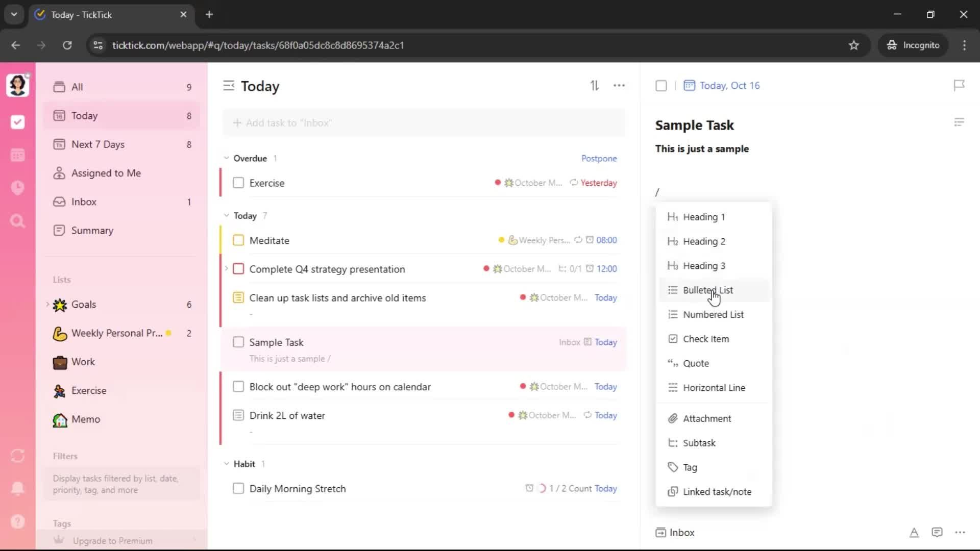Open the calendar view icon in sidebar

[x=17, y=155]
